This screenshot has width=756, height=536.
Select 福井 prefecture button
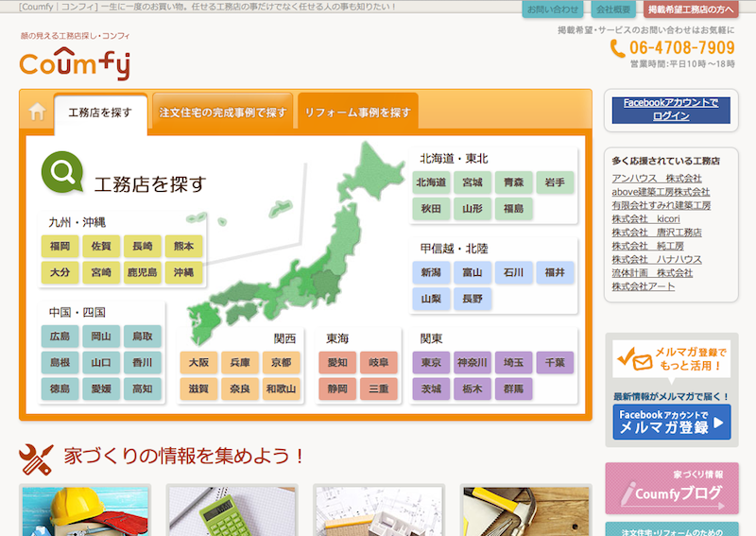point(555,272)
